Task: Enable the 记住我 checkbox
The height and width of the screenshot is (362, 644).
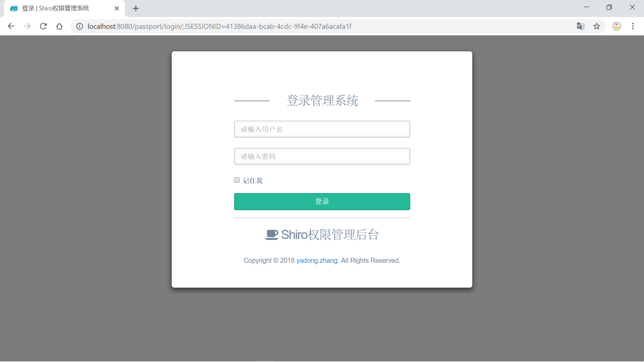Action: click(x=237, y=180)
